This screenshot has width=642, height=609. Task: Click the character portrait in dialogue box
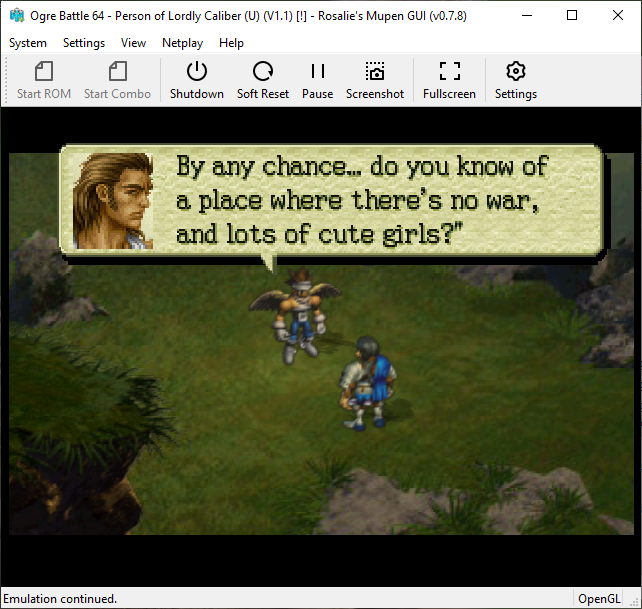pyautogui.click(x=113, y=201)
